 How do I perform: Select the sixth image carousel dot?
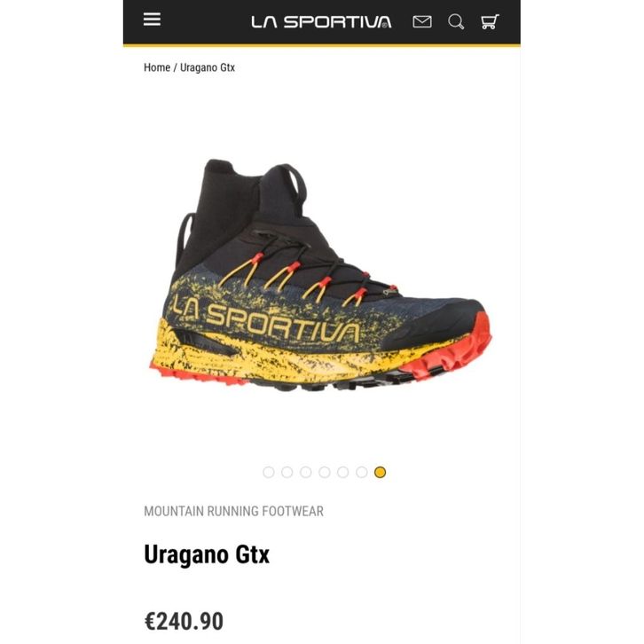click(x=361, y=472)
